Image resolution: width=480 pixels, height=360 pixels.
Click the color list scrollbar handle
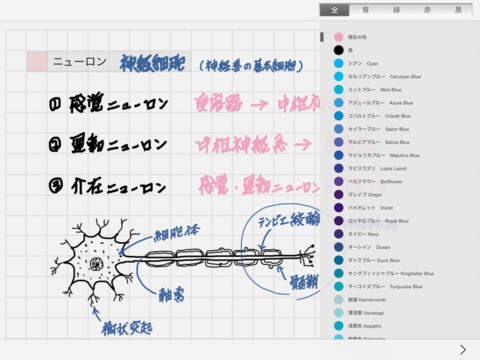click(x=322, y=37)
